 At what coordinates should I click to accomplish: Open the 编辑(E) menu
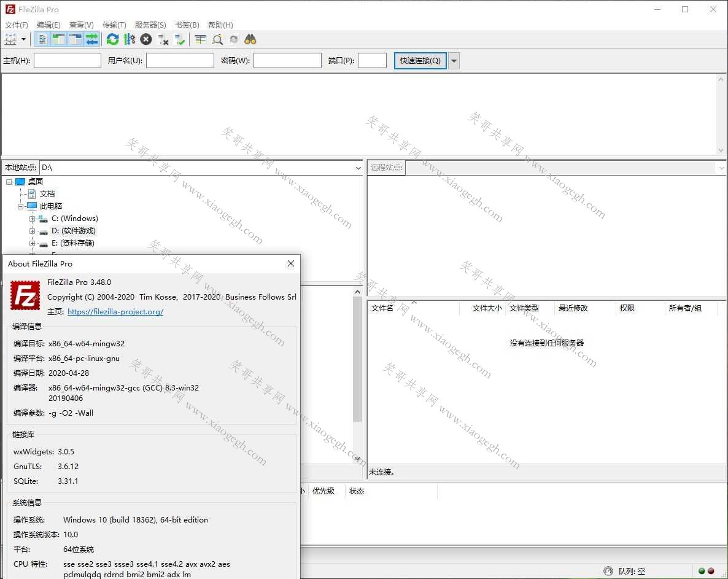[x=48, y=25]
